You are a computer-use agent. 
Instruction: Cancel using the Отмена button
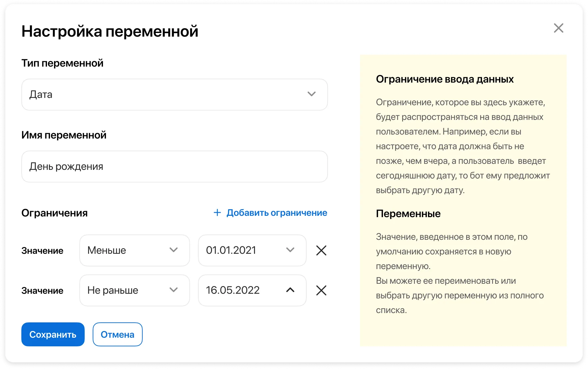(x=118, y=334)
